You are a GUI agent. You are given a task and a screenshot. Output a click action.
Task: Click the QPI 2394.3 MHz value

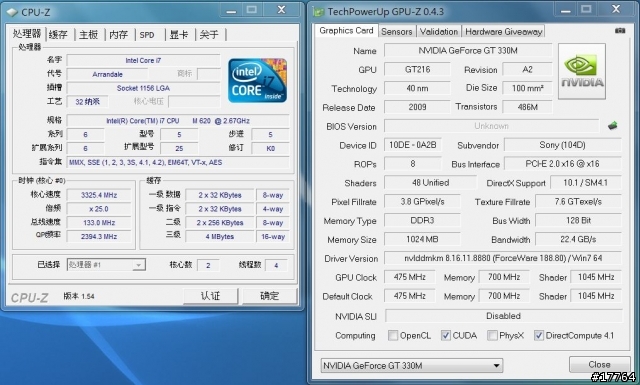pyautogui.click(x=99, y=237)
